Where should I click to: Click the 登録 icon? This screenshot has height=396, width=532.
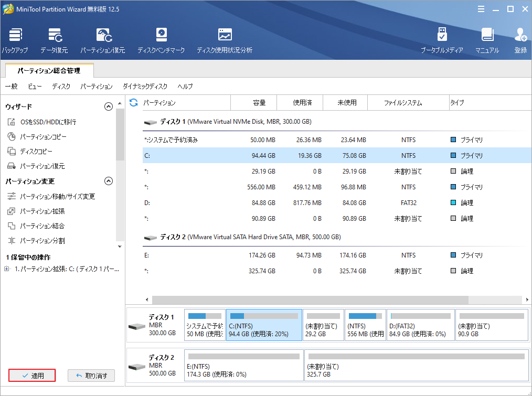tap(520, 39)
